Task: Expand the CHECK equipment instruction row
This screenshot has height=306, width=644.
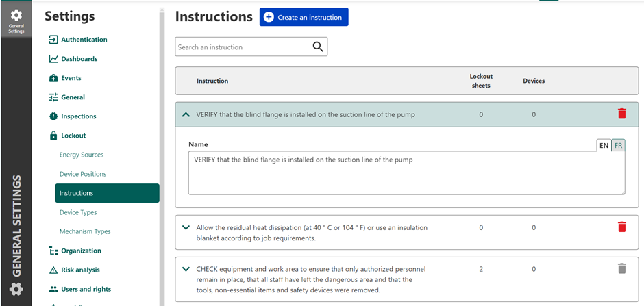Action: (186, 269)
